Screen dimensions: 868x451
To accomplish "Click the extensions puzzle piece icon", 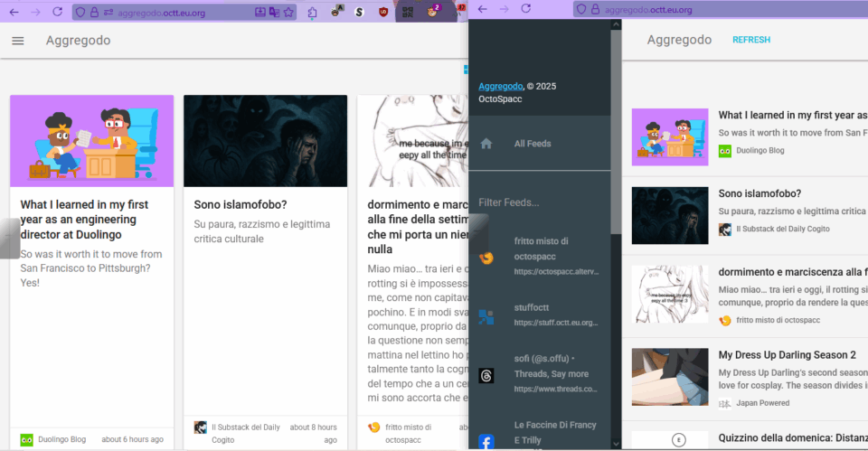I will 312,12.
